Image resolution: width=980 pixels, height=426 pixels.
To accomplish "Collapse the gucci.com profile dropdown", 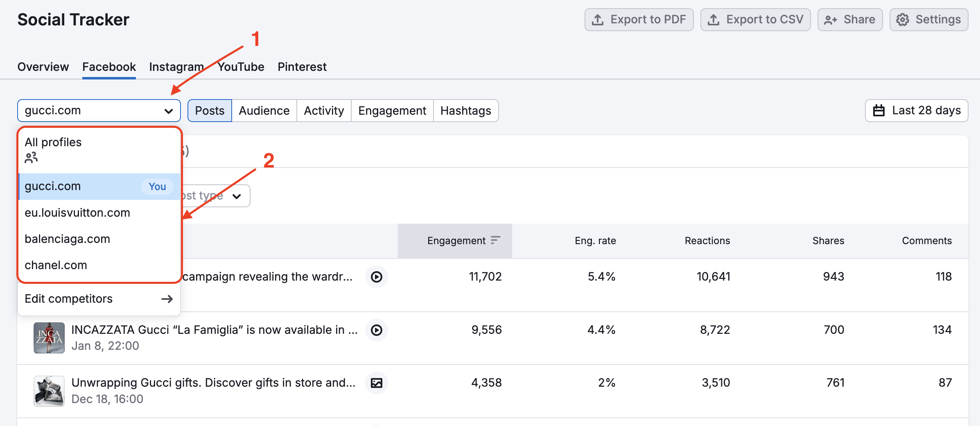I will pos(168,110).
